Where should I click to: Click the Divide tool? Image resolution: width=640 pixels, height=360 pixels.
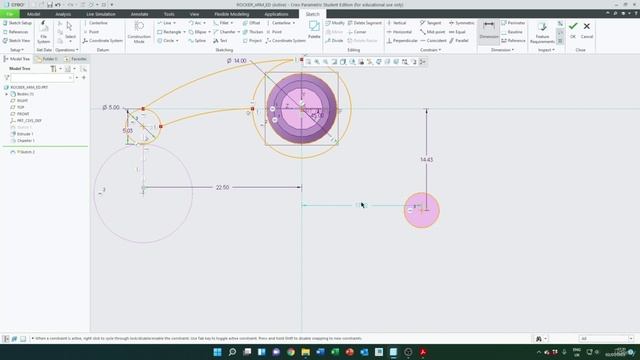[x=334, y=41]
